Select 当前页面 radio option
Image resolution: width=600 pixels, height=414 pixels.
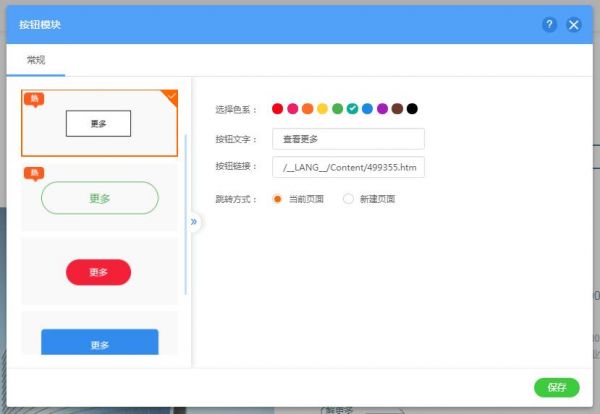click(x=278, y=199)
